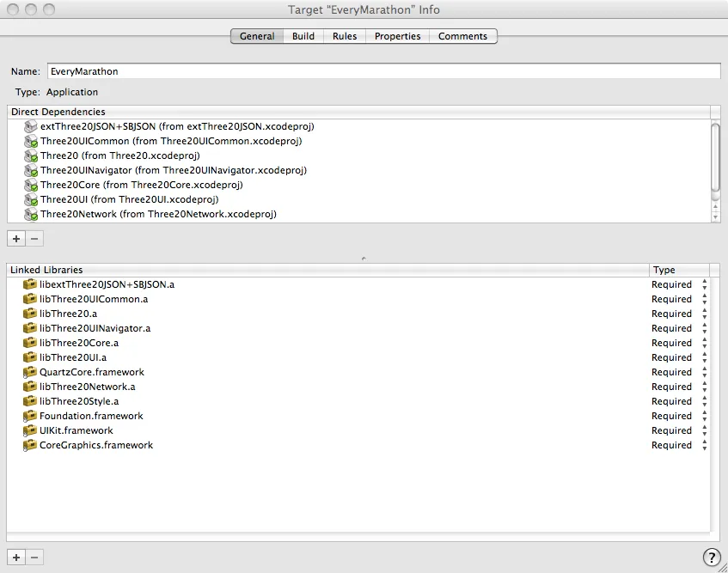Viewport: 728px width, 573px height.
Task: Switch to the Build tab
Action: 303,36
